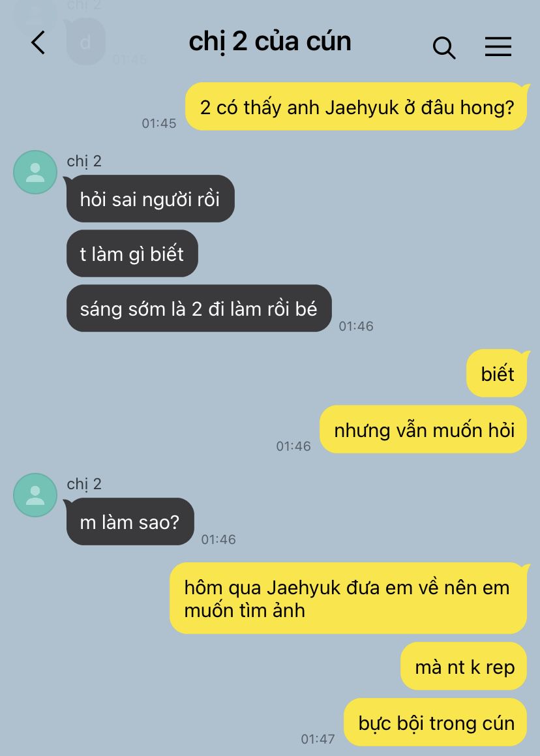Image resolution: width=540 pixels, height=756 pixels.
Task: Select the yellow "biết" message bubble
Action: 497,374
